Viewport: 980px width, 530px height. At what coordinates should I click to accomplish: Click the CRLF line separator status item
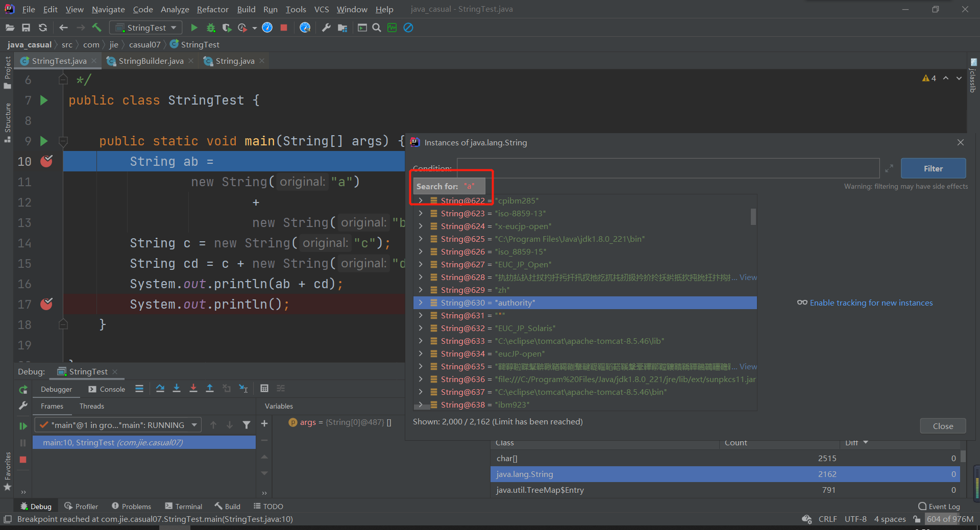827,519
